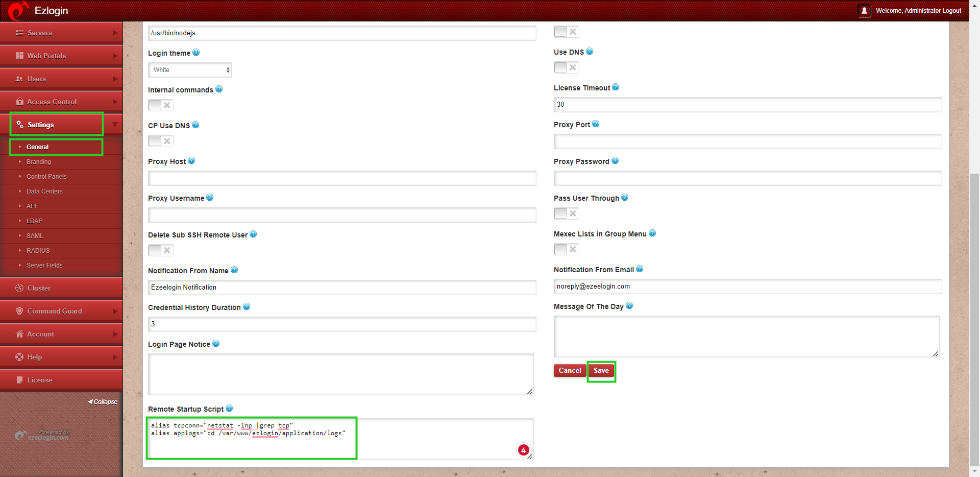Open help tooltip for Proxy Port
The width and height of the screenshot is (980, 477).
tap(596, 124)
